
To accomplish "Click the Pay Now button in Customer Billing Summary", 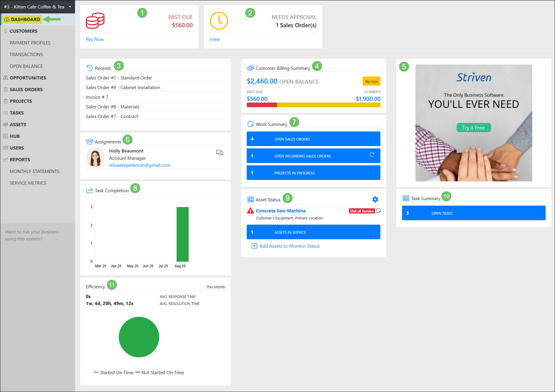I will tap(371, 81).
